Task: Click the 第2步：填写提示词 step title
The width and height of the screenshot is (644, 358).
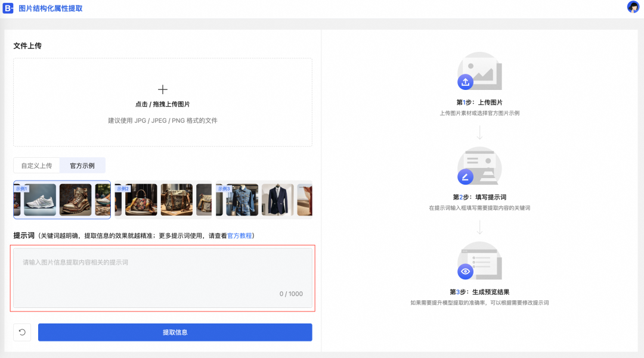Action: pyautogui.click(x=479, y=197)
